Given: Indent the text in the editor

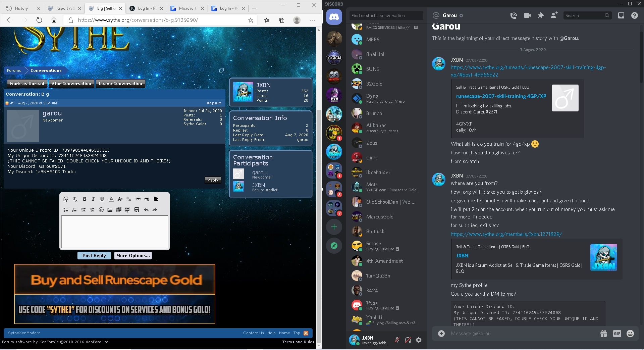Looking at the screenshot, I should point(92,210).
